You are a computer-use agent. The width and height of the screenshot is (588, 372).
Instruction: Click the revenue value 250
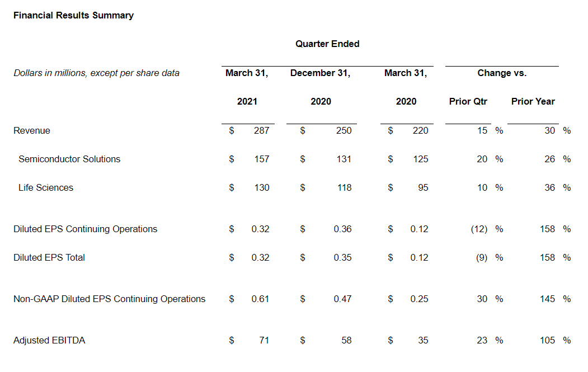(x=344, y=130)
